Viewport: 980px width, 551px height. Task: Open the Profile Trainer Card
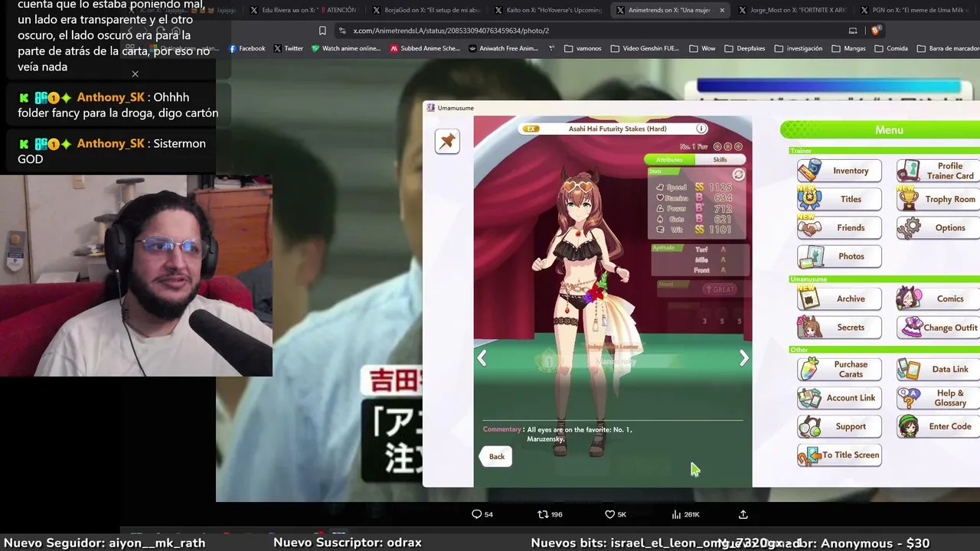(x=939, y=171)
